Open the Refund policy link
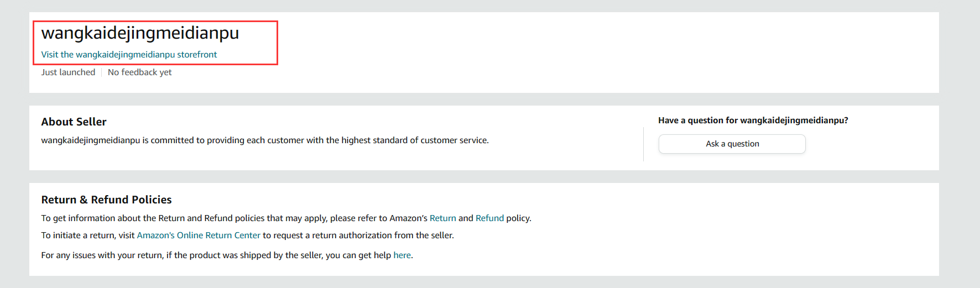The width and height of the screenshot is (980, 288). pyautogui.click(x=489, y=218)
